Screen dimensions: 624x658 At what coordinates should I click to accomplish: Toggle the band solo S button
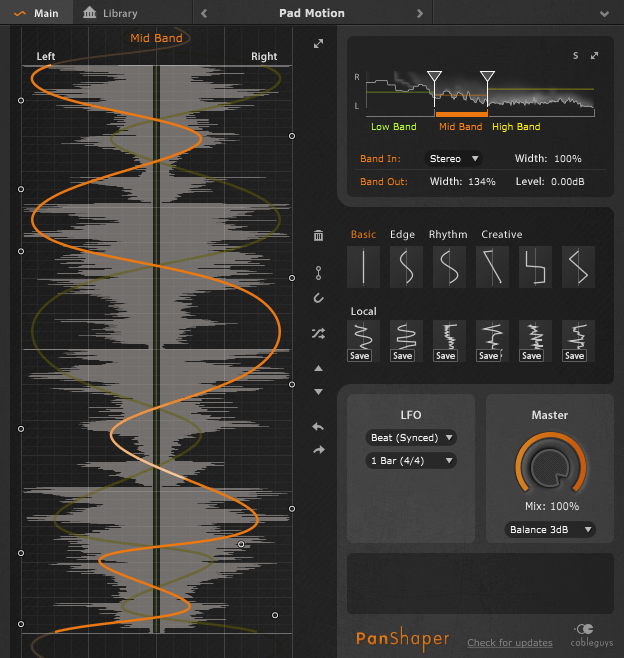pyautogui.click(x=575, y=56)
